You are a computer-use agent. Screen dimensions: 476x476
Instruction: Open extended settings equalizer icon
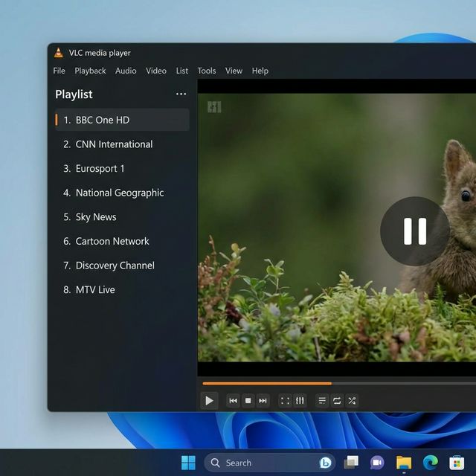coord(300,401)
